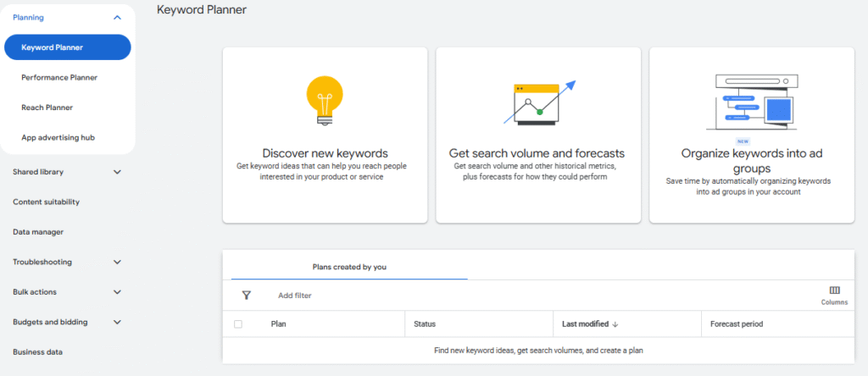Click the search volume chart icon

(539, 102)
